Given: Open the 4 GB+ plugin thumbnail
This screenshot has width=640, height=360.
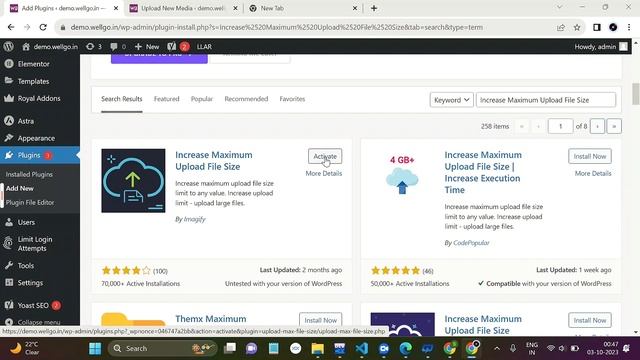Looking at the screenshot, I should click(x=402, y=174).
